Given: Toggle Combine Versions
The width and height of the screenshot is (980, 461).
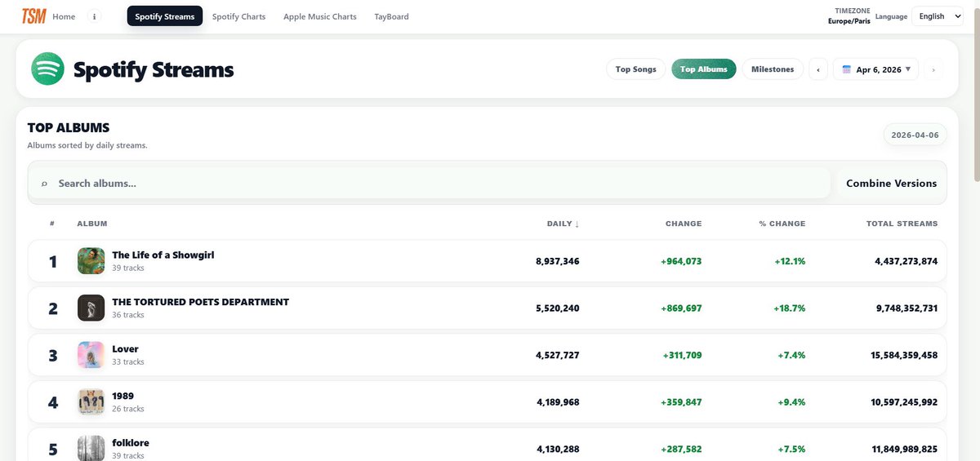Looking at the screenshot, I should click(891, 184).
